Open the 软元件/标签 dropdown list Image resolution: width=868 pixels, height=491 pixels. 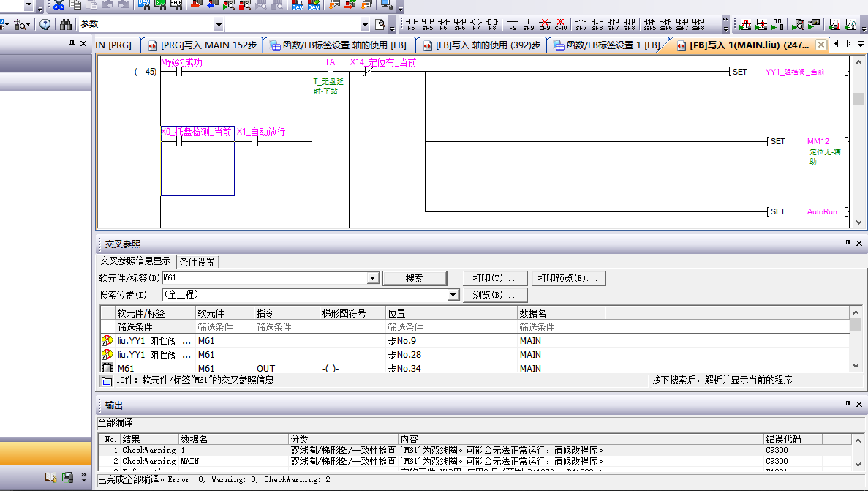tap(373, 278)
